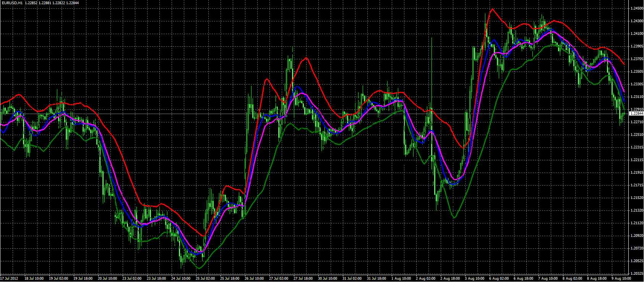644x282 pixels.
Task: Select the 8 Aug 02:00 time label
Action: point(572,279)
